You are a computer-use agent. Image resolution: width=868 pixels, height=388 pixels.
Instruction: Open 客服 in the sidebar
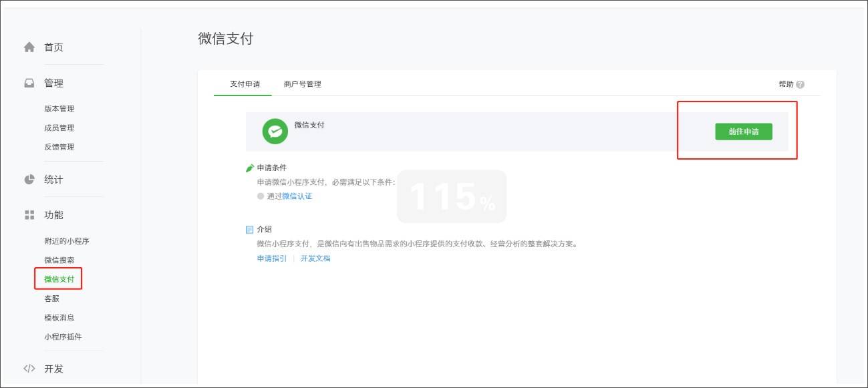pyautogui.click(x=52, y=299)
